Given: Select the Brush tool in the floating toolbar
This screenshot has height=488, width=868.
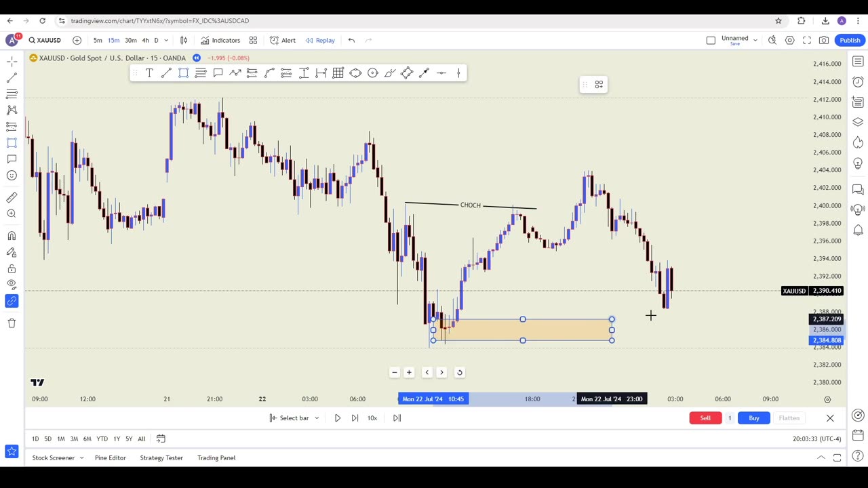Looking at the screenshot, I should tap(389, 73).
